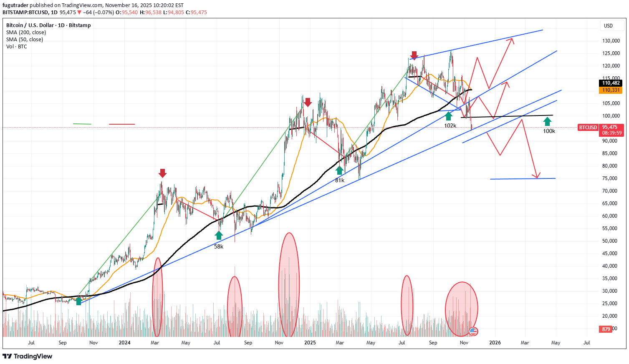Select the red down arrow at the October top
The width and height of the screenshot is (629, 364).
click(414, 55)
